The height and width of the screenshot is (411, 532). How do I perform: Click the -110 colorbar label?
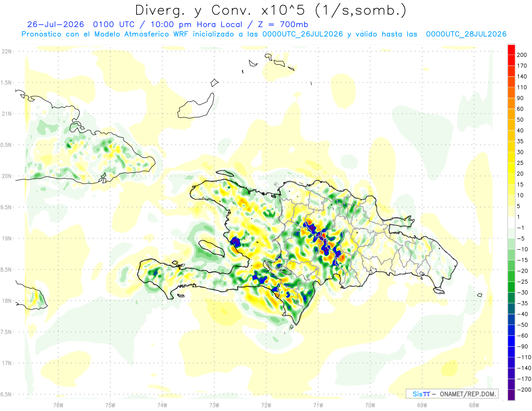coord(524,357)
